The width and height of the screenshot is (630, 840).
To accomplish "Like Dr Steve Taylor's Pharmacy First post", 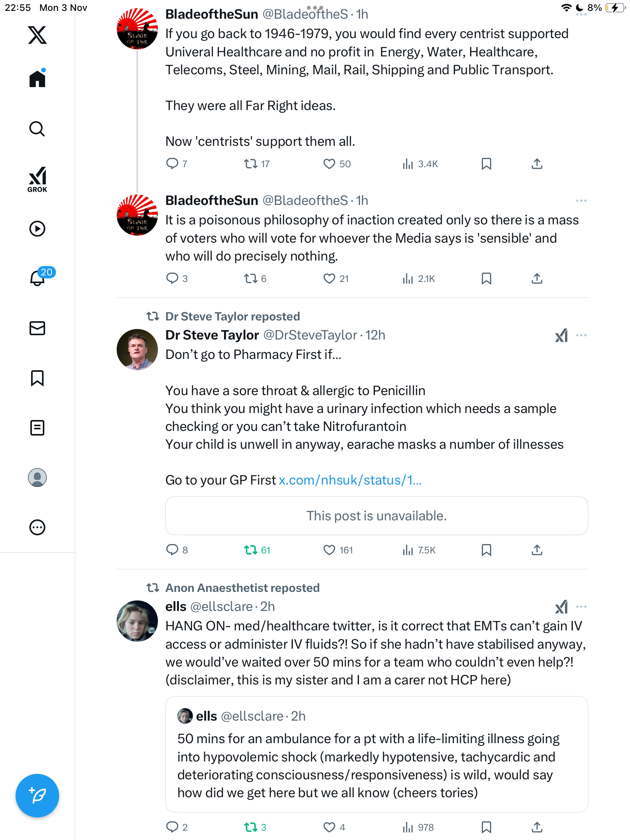I will click(x=329, y=550).
